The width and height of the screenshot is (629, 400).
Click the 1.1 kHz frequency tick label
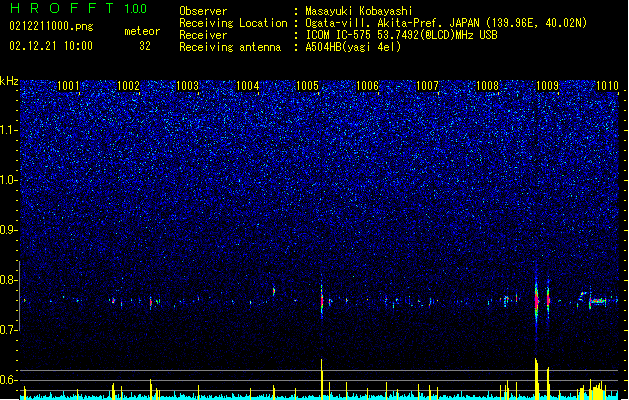point(9,130)
